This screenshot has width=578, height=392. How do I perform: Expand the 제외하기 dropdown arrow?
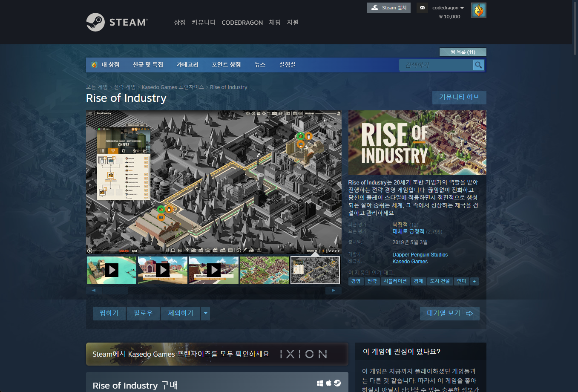(206, 314)
